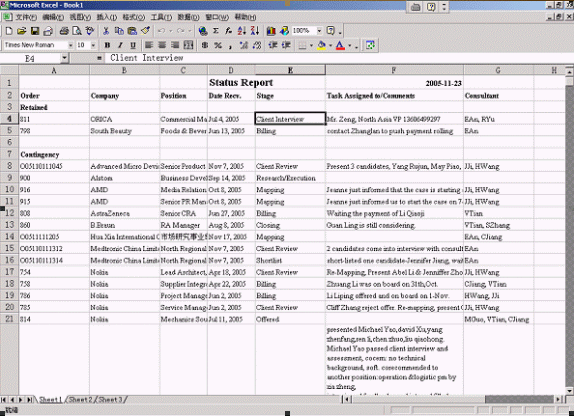Open the Office Assistant help icon
The image size is (574, 416).
[331, 31]
